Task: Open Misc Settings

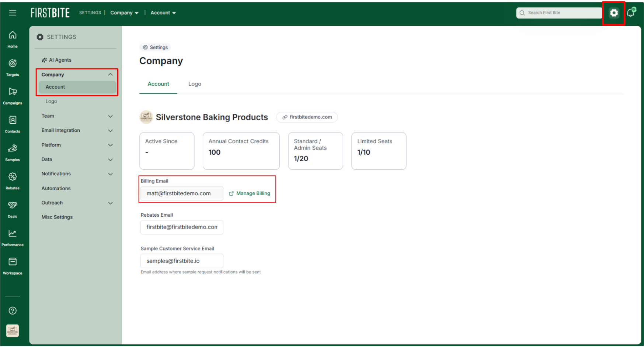Action: (x=57, y=217)
